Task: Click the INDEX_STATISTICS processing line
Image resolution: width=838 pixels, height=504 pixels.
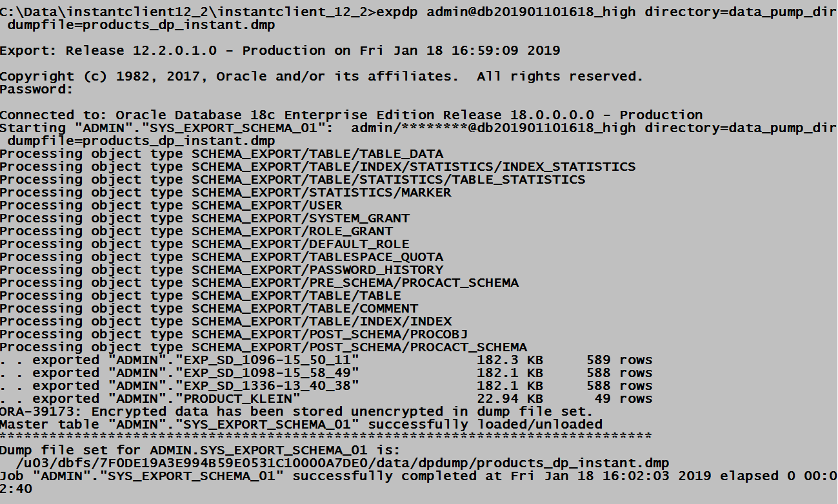Action: [x=317, y=167]
